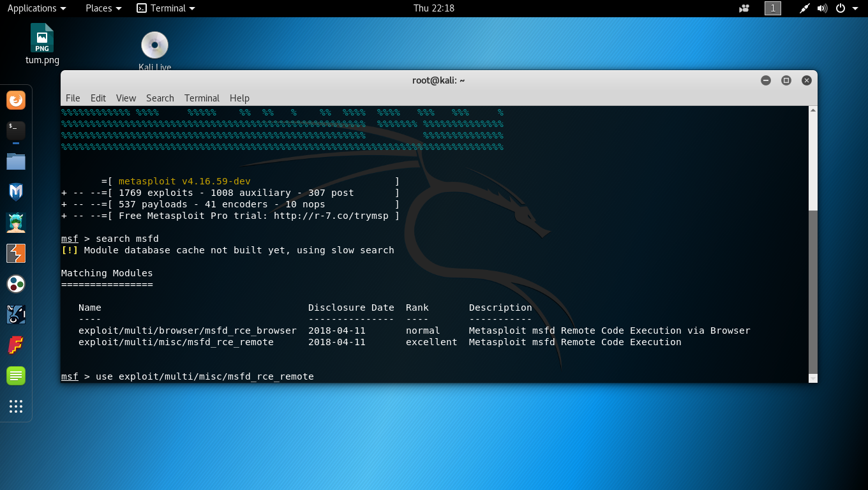Screen dimensions: 868x490
Task: Open the File menu
Action: coord(73,98)
